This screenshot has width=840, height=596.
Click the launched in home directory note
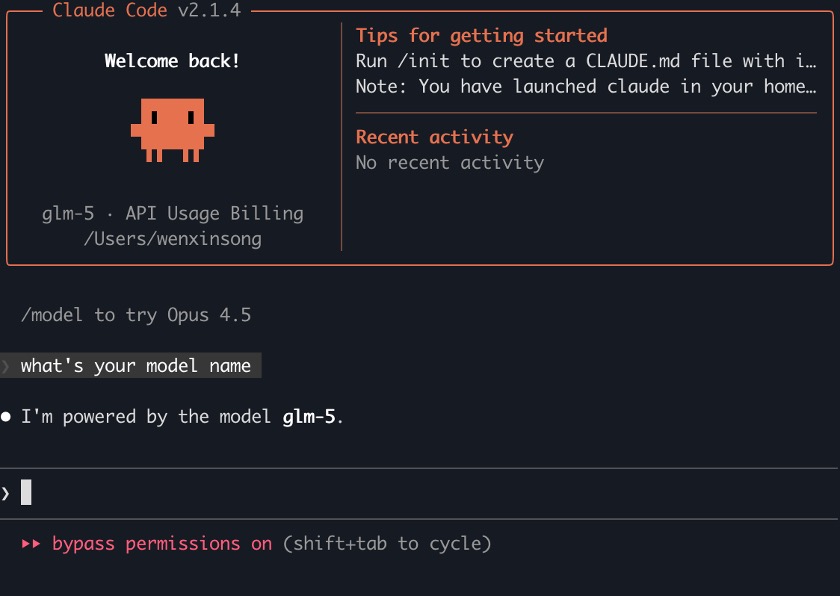(x=586, y=86)
